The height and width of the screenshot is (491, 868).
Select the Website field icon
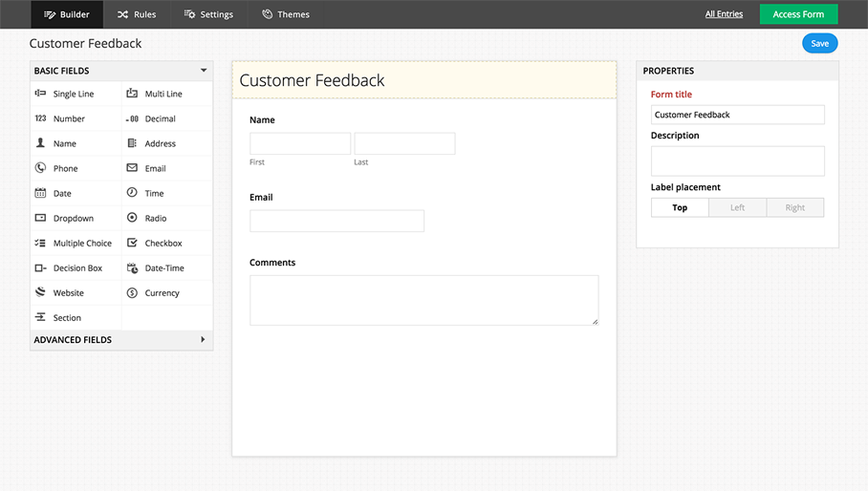40,292
